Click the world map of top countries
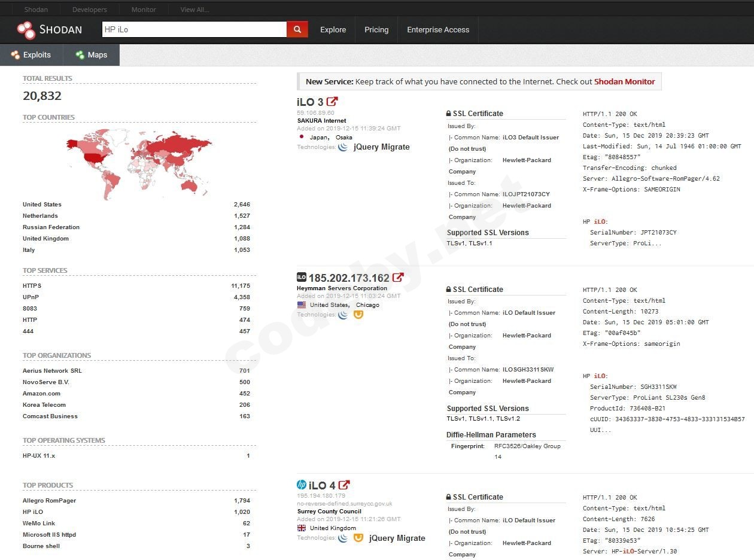The image size is (754, 560). 139,162
